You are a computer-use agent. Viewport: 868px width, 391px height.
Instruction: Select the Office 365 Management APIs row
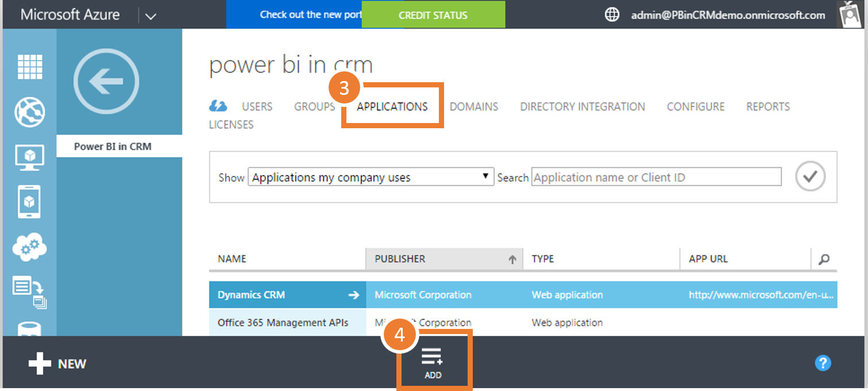tap(523, 323)
